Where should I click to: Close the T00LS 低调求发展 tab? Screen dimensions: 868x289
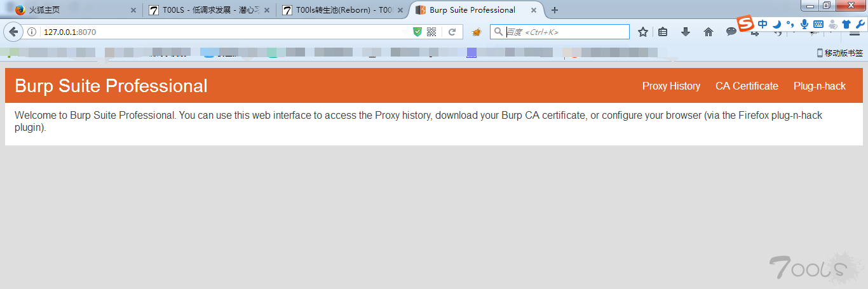266,11
